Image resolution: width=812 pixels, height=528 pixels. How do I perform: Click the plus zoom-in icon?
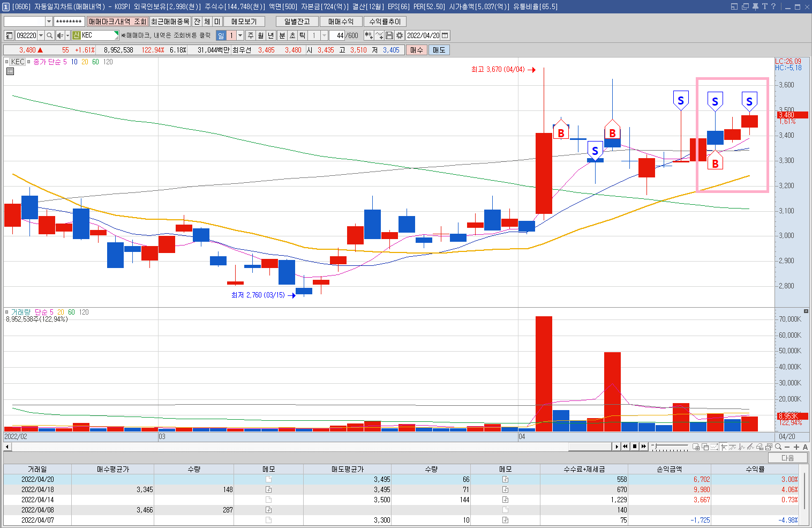point(796,447)
